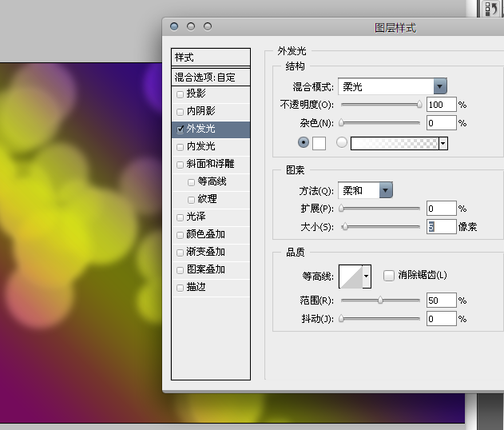
Task: Open the 等高线 contour thumbnail
Action: coord(351,277)
